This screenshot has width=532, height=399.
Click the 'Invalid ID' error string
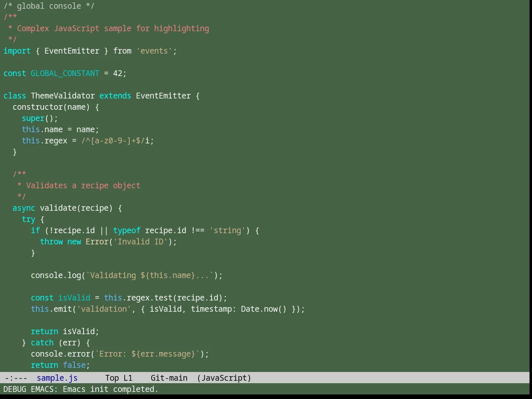click(x=140, y=241)
